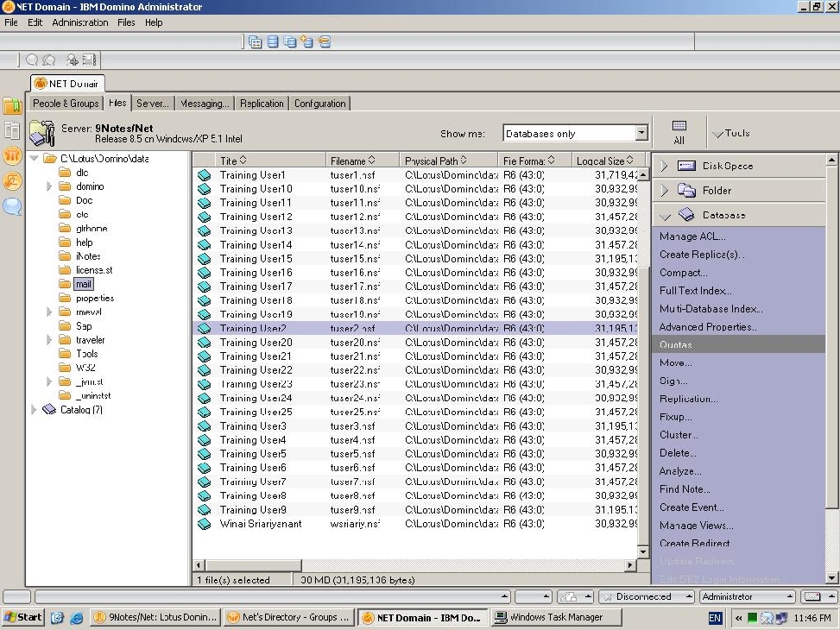Click the Disk Space panel icon
840x630 pixels.
pyautogui.click(x=686, y=166)
